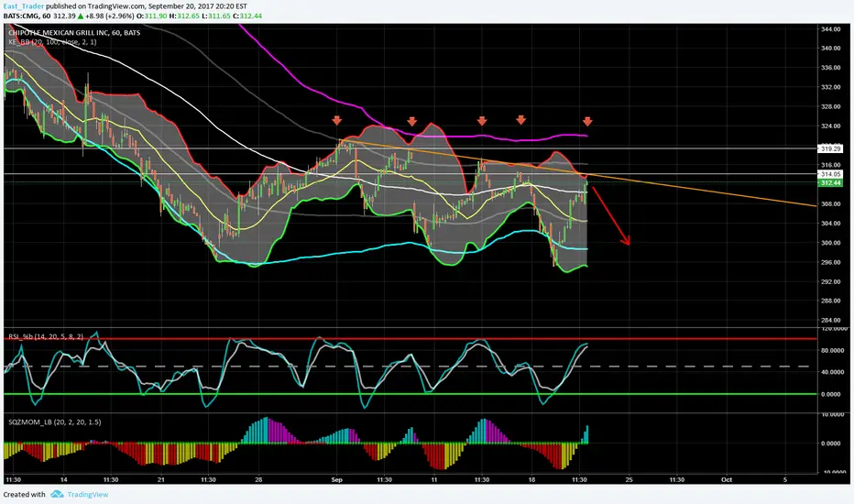
Task: Click the 284.00 value on price axis
Action: click(830, 321)
